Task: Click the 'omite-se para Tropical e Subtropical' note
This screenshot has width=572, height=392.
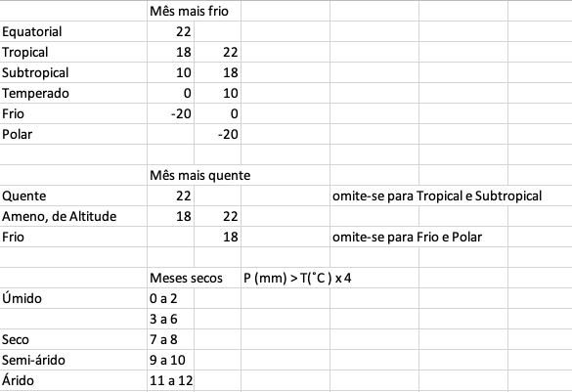Action: (437, 196)
